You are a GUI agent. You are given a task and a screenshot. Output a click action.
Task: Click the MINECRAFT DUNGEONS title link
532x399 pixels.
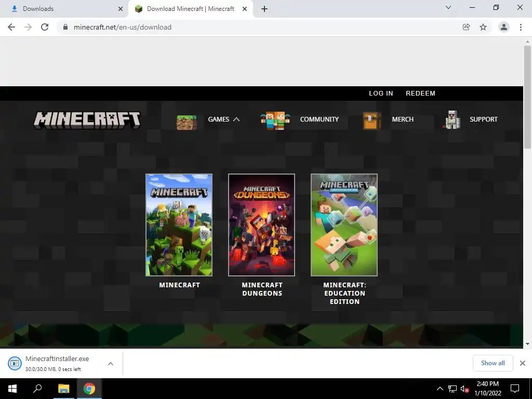pyautogui.click(x=262, y=289)
